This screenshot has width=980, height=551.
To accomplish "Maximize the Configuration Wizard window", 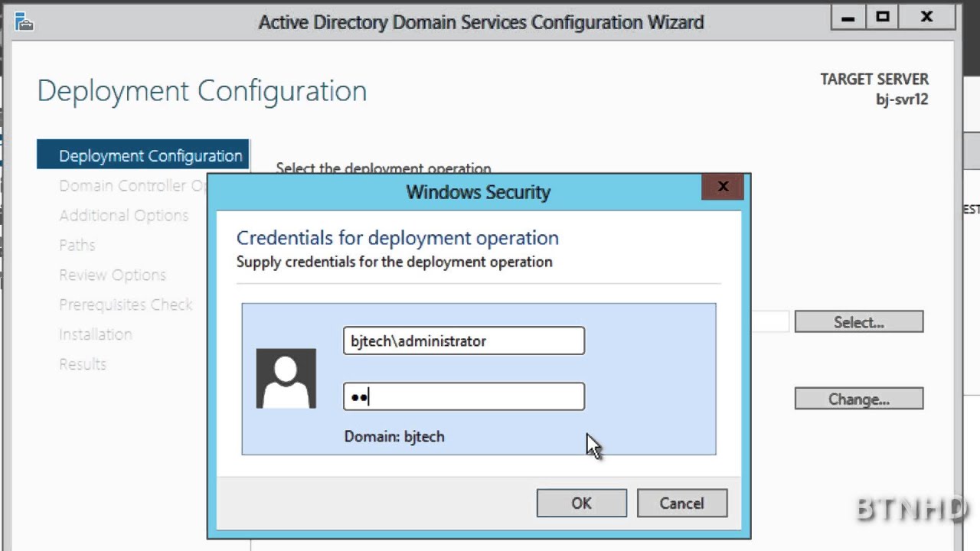I will (883, 17).
